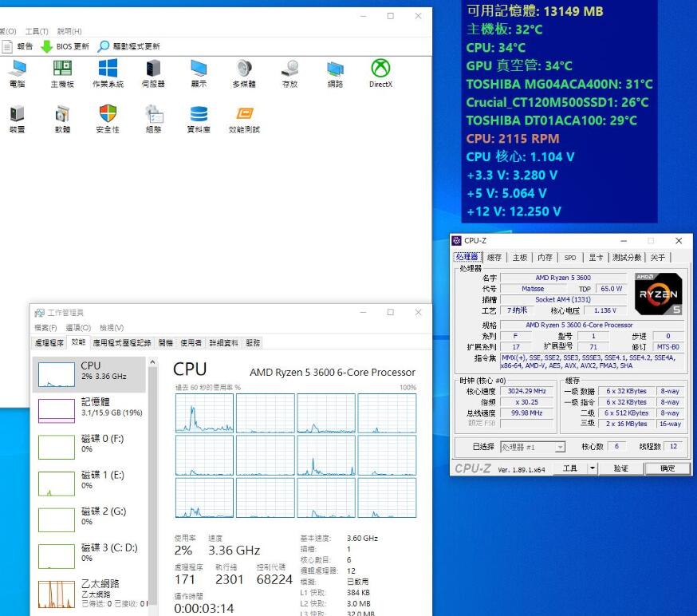Select the DirectX Xbox logo icon
Image resolution: width=697 pixels, height=616 pixels.
(380, 73)
